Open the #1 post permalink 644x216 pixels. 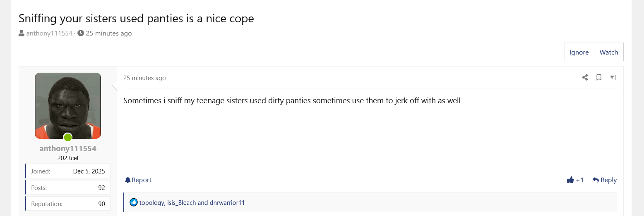click(613, 78)
